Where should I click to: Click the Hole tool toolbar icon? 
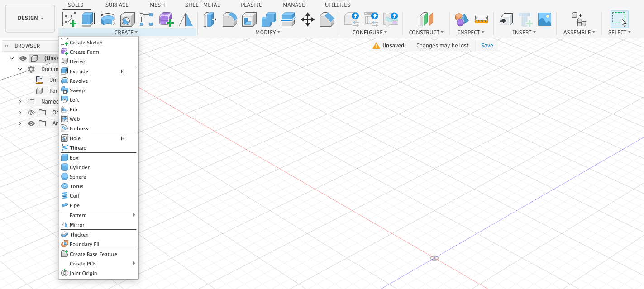tap(127, 19)
